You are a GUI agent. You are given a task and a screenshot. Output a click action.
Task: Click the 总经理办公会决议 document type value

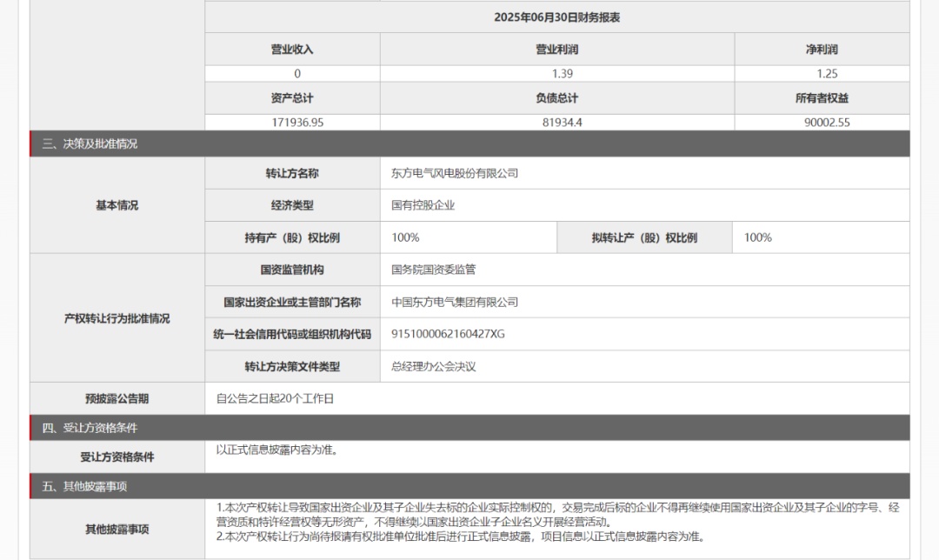(x=434, y=366)
